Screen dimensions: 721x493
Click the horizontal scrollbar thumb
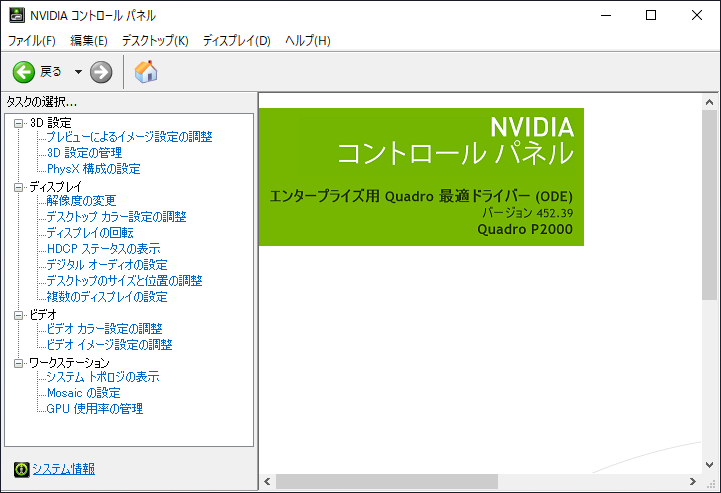[x=387, y=482]
